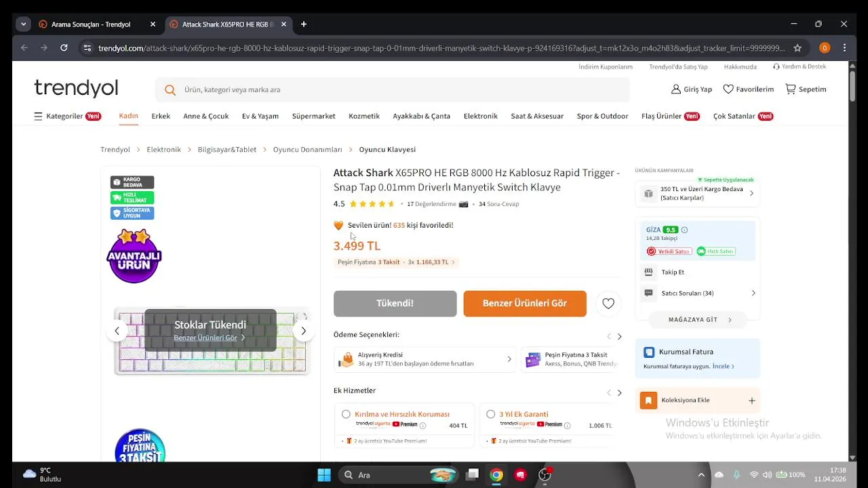Next payment option arrow in Ödeme Seçenekleri
This screenshot has width=868, height=488.
[x=619, y=337]
